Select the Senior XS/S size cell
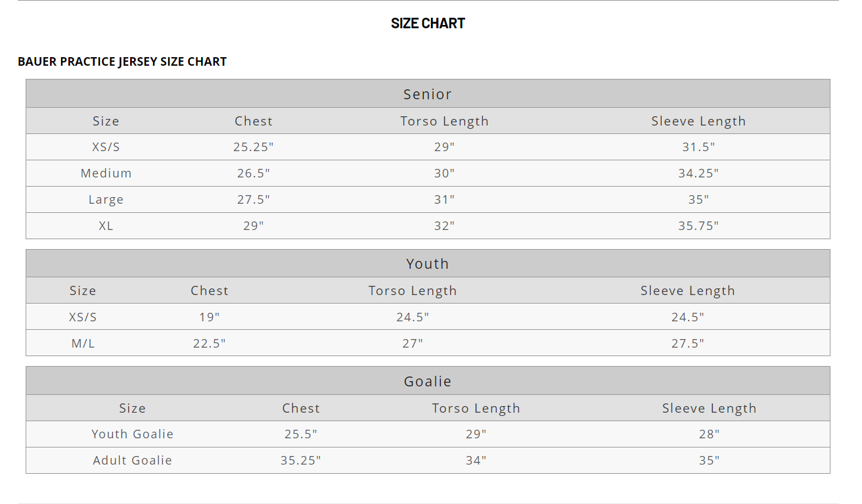Screen dimensions: 862x504 point(106,147)
